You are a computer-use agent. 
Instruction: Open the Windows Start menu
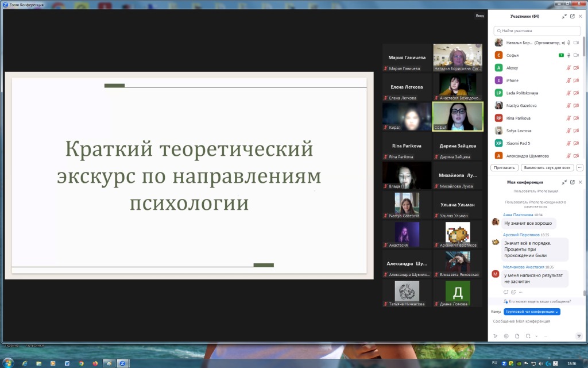[8, 363]
